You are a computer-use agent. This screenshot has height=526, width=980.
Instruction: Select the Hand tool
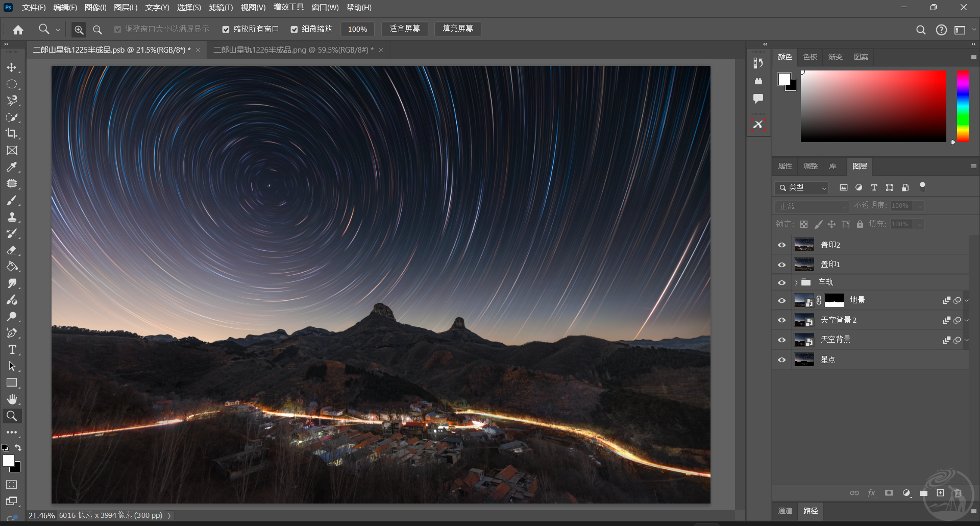[12, 399]
